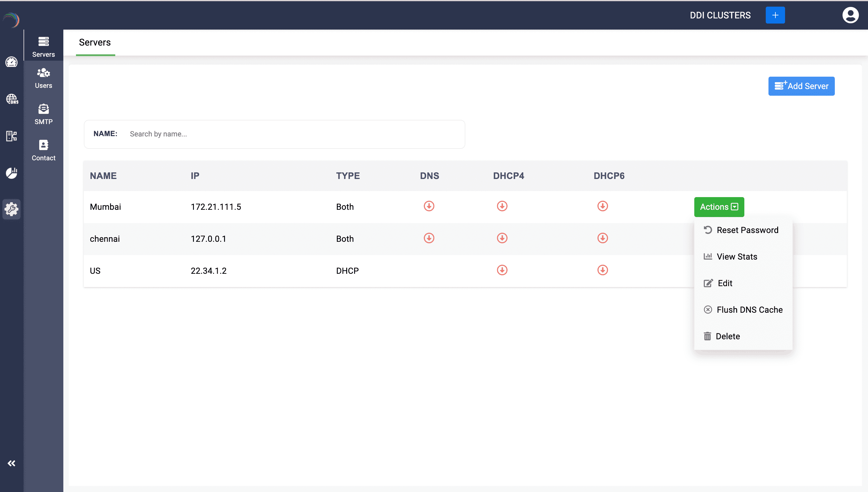868x492 pixels.
Task: Open the SMTP envelope section
Action: coord(43,114)
